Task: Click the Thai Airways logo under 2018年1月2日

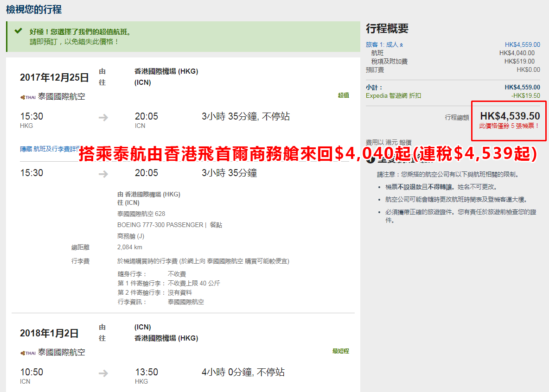Action: (x=28, y=353)
